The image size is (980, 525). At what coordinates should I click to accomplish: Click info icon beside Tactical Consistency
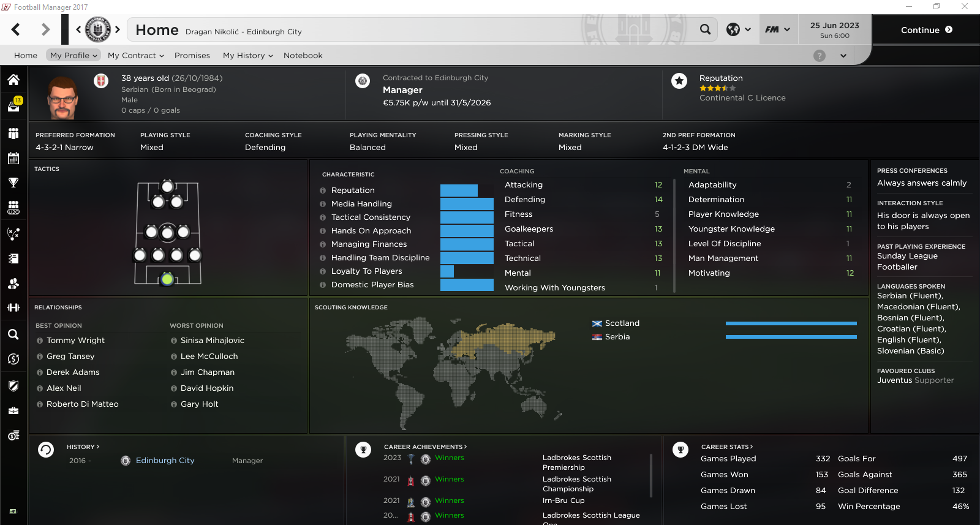[x=323, y=217]
